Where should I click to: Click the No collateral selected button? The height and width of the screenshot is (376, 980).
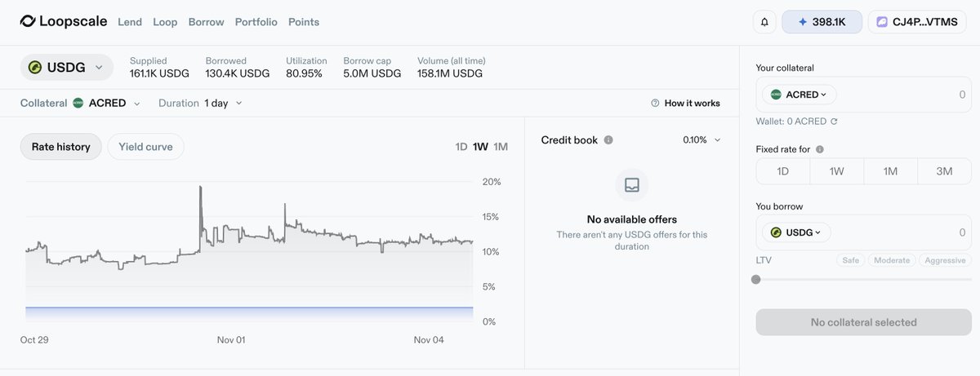863,322
